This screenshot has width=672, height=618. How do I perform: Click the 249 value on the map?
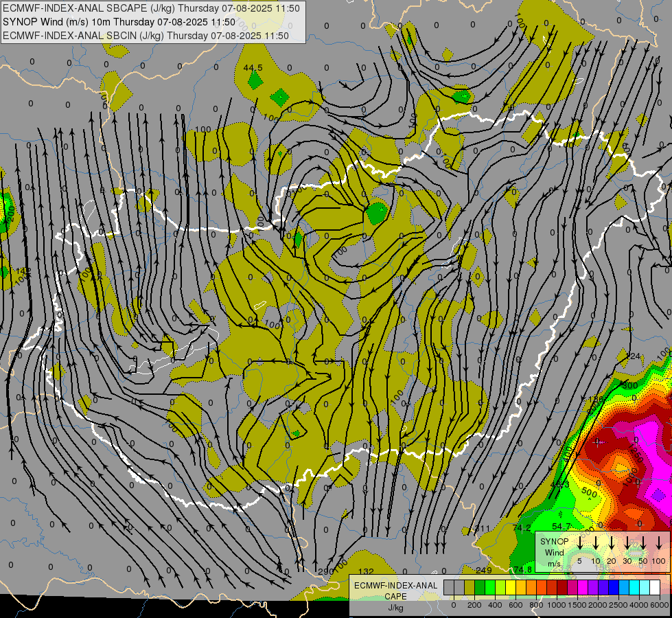click(x=484, y=571)
